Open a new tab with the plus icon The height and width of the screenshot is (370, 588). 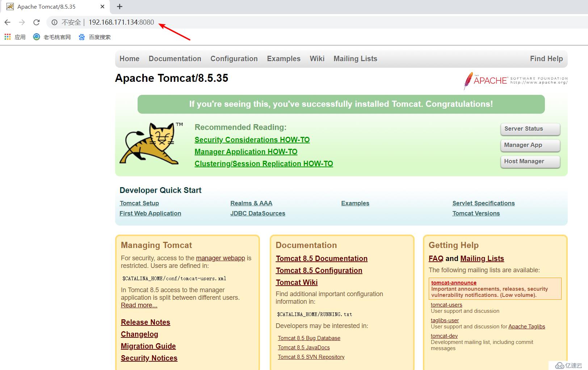[120, 7]
